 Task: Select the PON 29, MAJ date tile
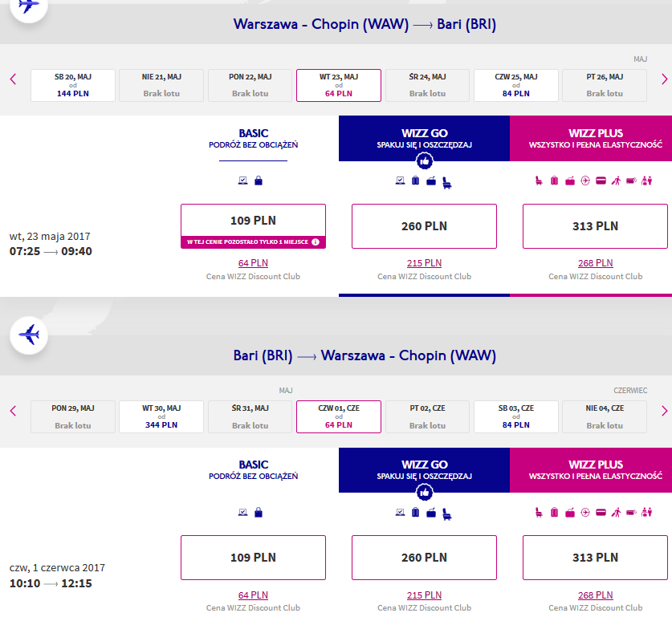[73, 416]
